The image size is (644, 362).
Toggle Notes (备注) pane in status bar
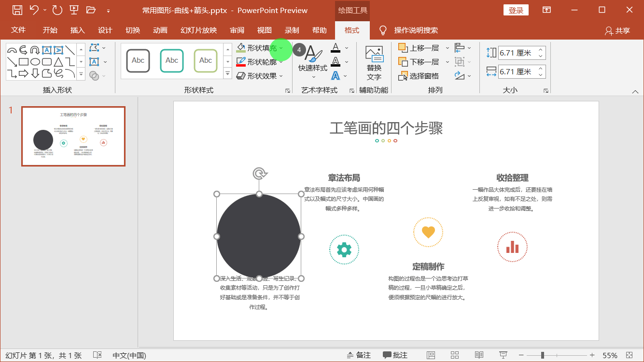359,355
